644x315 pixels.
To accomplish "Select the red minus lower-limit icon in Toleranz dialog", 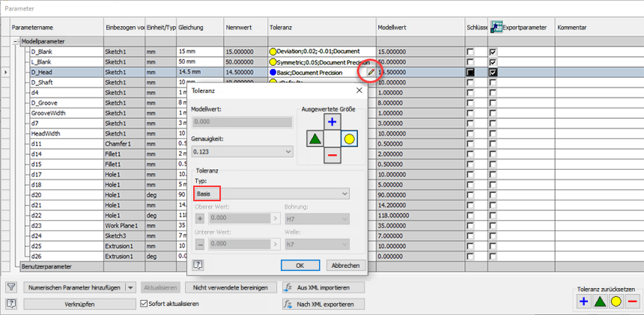I will 332,155.
